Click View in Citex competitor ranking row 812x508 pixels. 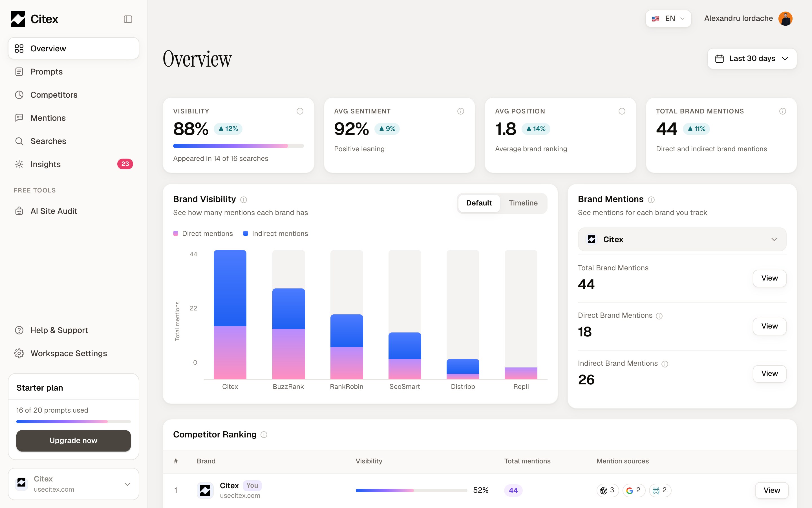coord(772,491)
